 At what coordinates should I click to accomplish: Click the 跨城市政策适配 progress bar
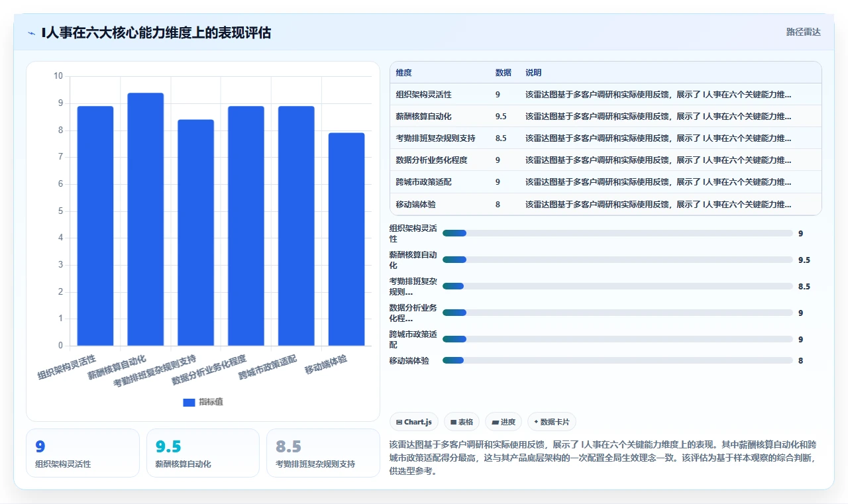click(x=617, y=339)
